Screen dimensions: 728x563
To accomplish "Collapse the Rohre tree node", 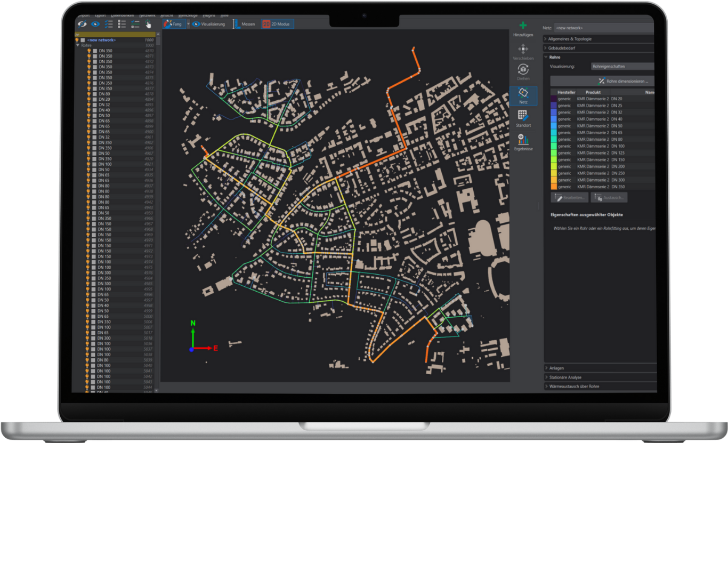I will [x=77, y=45].
